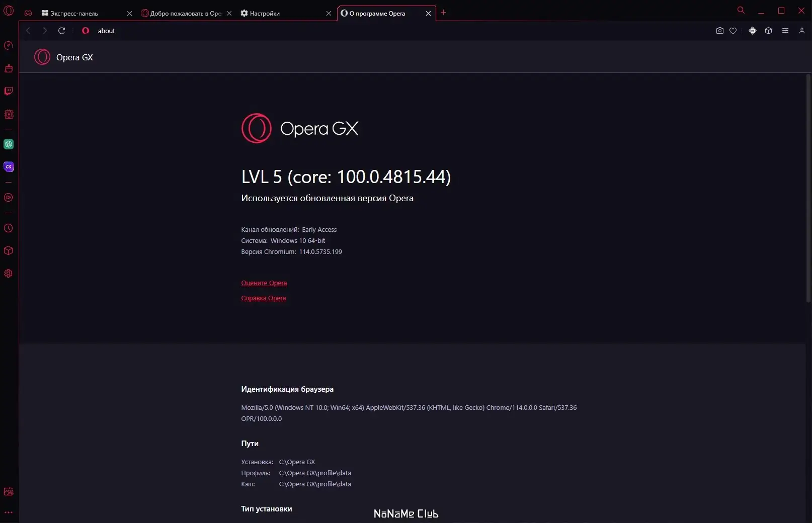Open the picture icon at sidebar bottom
The width and height of the screenshot is (812, 523).
(9, 492)
